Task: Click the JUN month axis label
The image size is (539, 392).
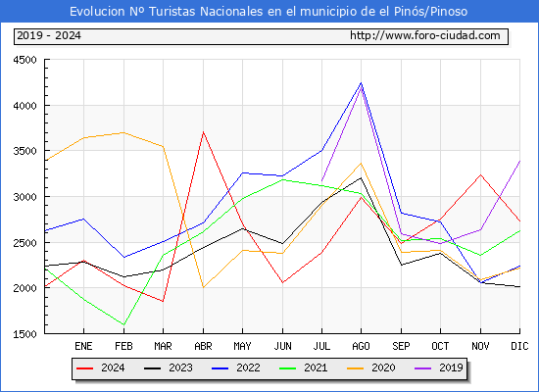Action: tap(282, 346)
